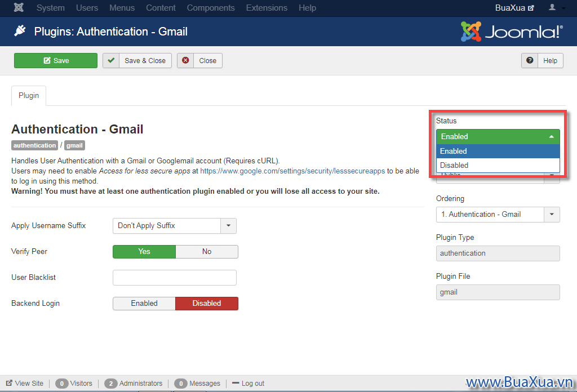The width and height of the screenshot is (577, 392).
Task: Open the Administrators count badge
Action: (x=111, y=384)
